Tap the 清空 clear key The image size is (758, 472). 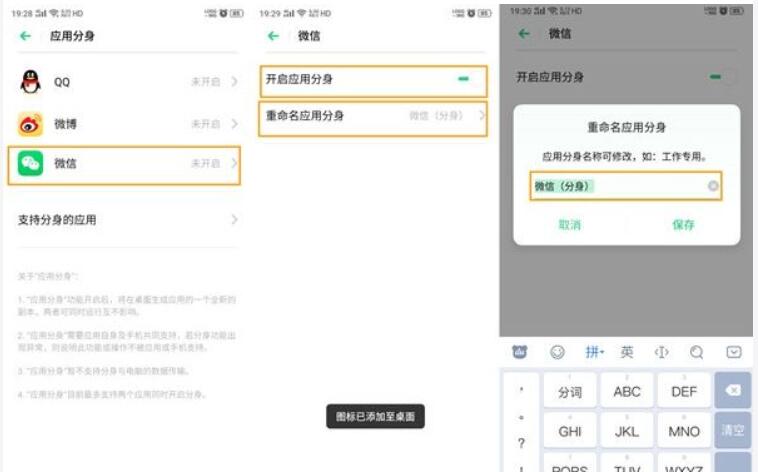[733, 430]
